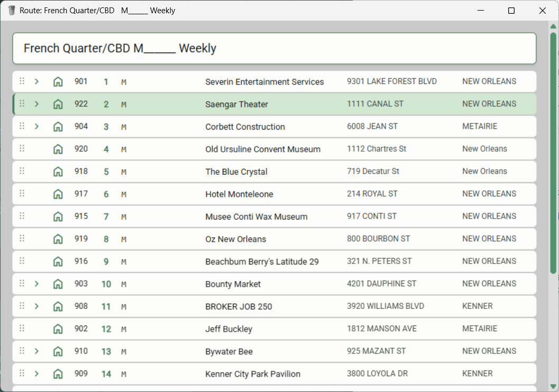The image size is (559, 392).
Task: Click the app icon in the title bar
Action: (x=12, y=11)
